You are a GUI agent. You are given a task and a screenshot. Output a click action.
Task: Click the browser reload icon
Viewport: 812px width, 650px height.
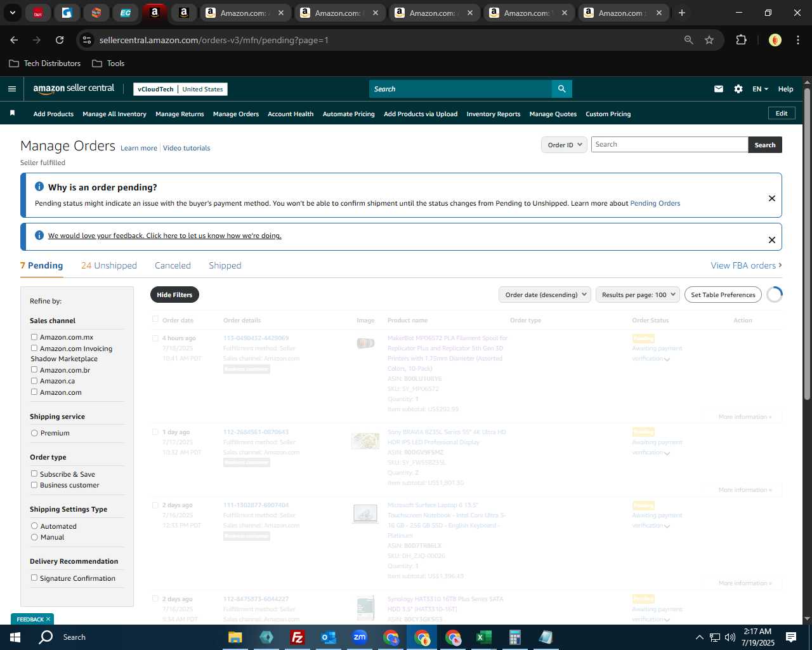coord(60,40)
